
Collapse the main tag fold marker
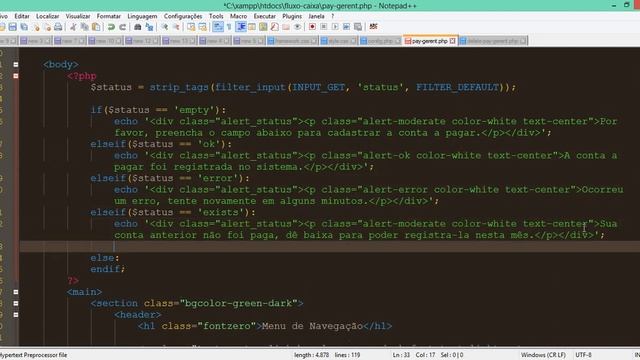pyautogui.click(x=16, y=292)
